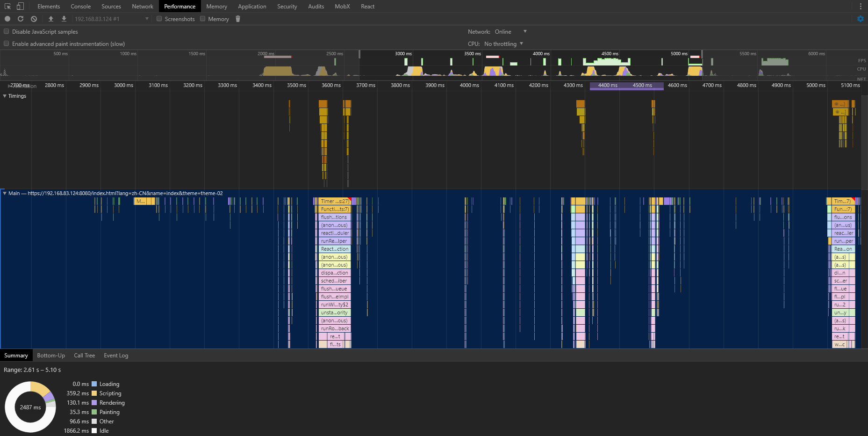Select the unsta...ority flame chart frame
This screenshot has height=436, width=868.
[x=335, y=312]
